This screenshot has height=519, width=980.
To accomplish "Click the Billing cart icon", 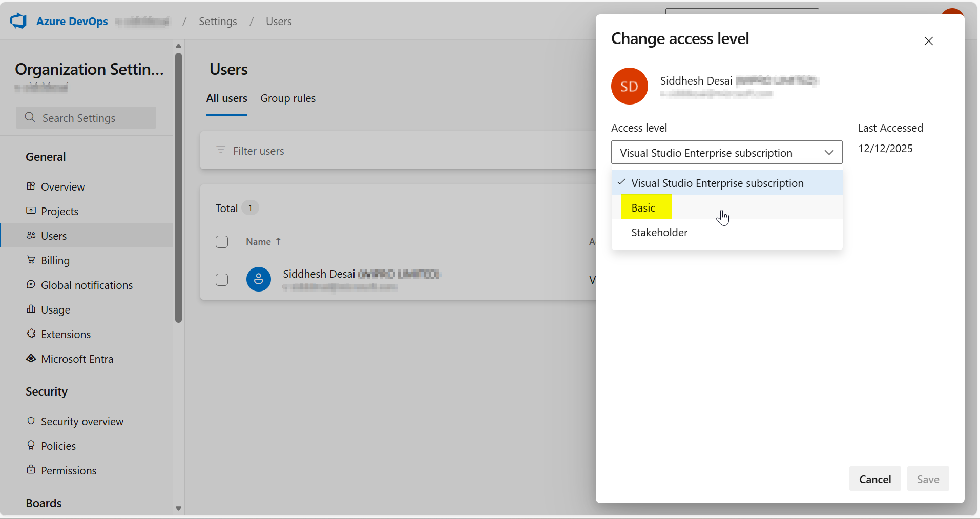I will tap(31, 260).
